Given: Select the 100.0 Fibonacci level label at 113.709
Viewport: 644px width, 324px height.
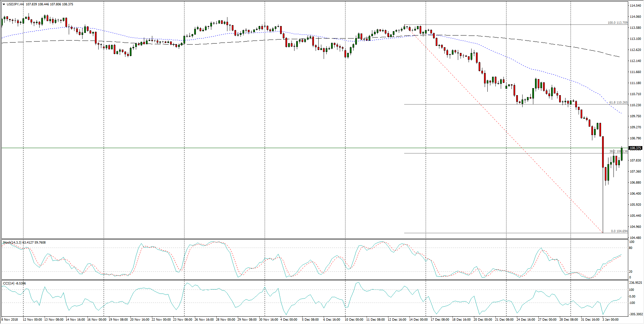Looking at the screenshot, I should coord(617,23).
